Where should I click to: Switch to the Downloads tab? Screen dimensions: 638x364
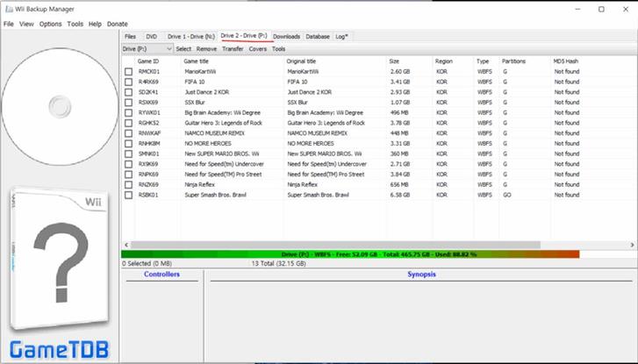click(x=286, y=37)
